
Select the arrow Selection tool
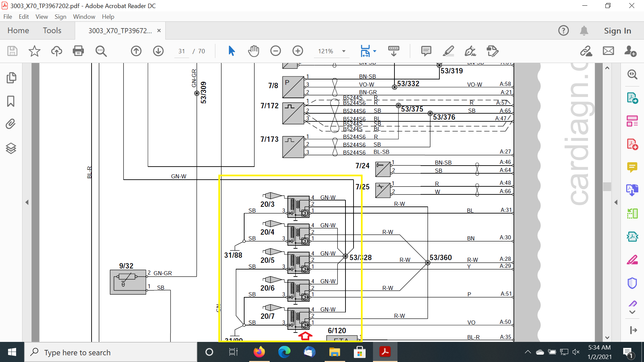[x=231, y=51]
